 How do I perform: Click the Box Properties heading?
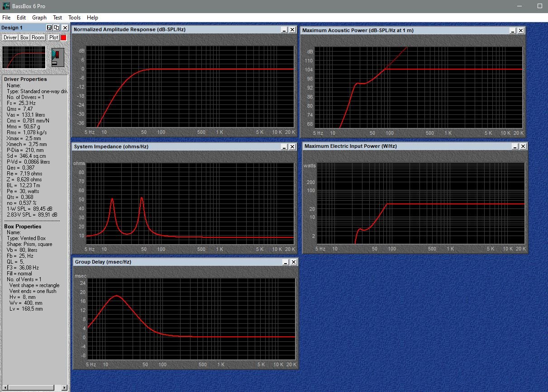(23, 227)
